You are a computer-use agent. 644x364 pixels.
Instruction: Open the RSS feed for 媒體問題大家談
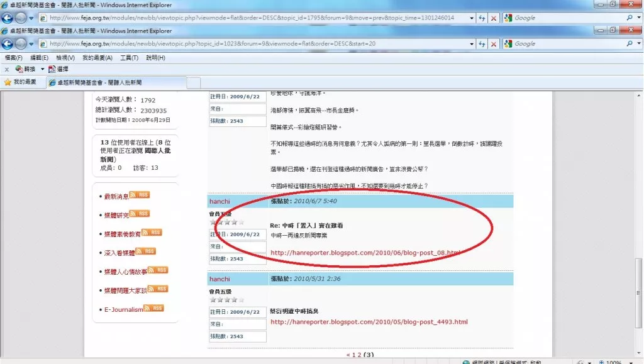click(x=158, y=289)
